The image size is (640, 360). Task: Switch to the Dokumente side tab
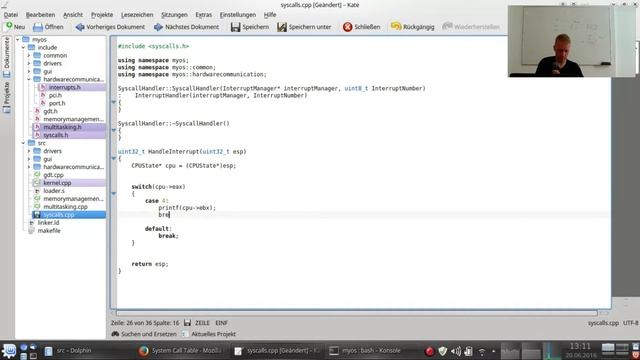pyautogui.click(x=7, y=57)
